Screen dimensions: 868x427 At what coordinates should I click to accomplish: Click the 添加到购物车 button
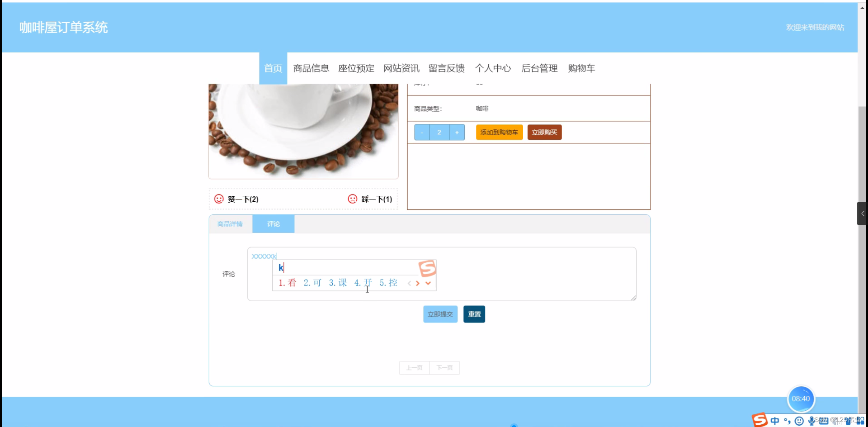499,132
